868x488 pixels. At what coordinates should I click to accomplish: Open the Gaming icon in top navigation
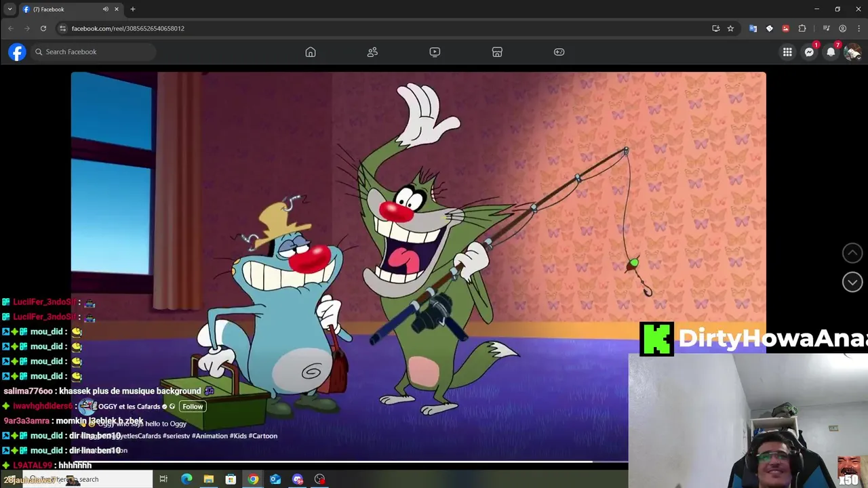tap(559, 52)
